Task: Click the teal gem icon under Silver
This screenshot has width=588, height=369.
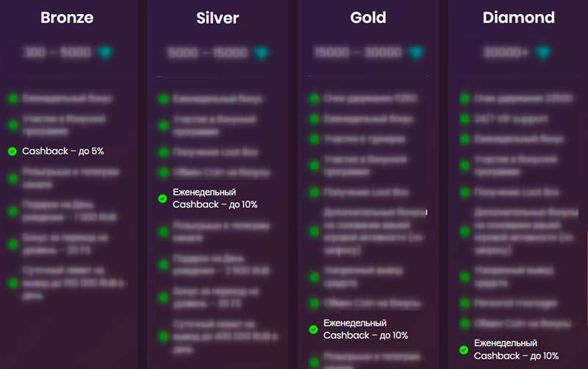Action: [260, 54]
